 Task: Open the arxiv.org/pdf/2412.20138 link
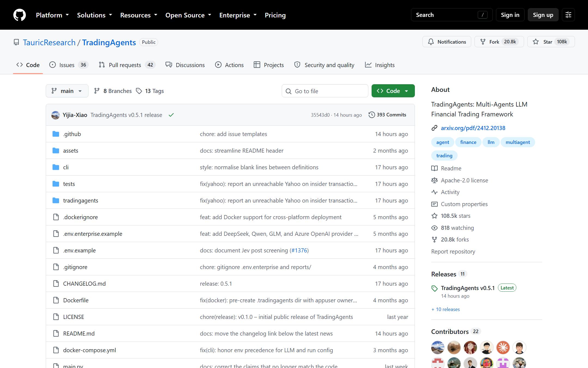473,128
